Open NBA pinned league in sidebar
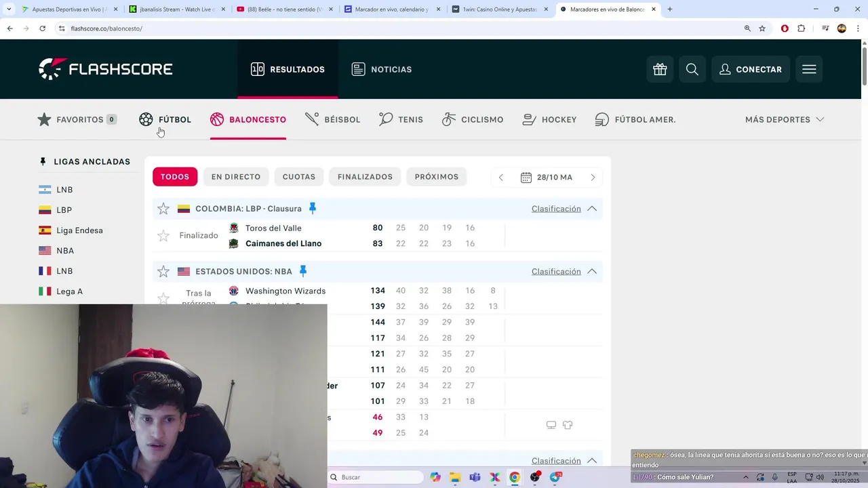This screenshot has height=488, width=868. point(65,251)
